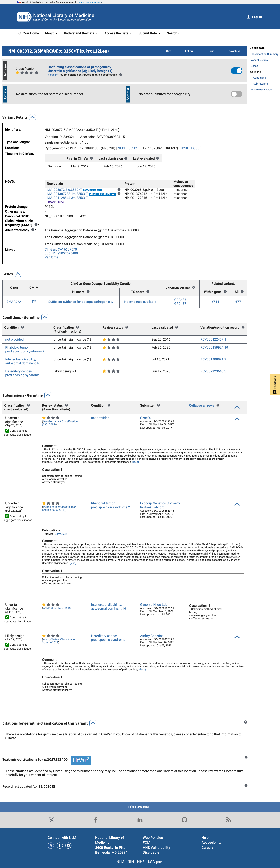Open the RCV000459924.10 record link

214,347
